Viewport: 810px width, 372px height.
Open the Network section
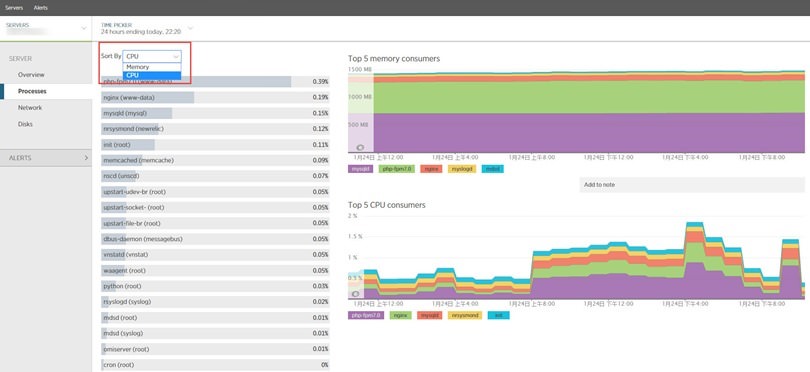pyautogui.click(x=30, y=108)
